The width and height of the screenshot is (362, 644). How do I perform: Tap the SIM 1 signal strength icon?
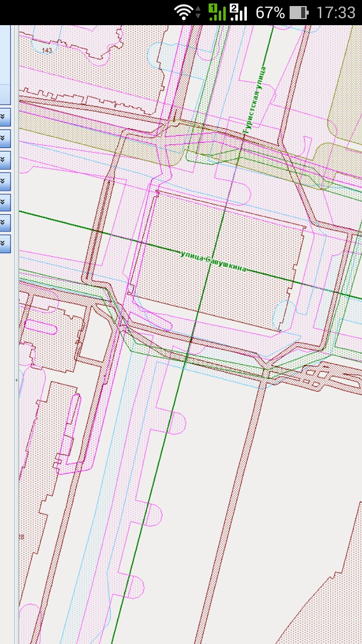pos(217,12)
